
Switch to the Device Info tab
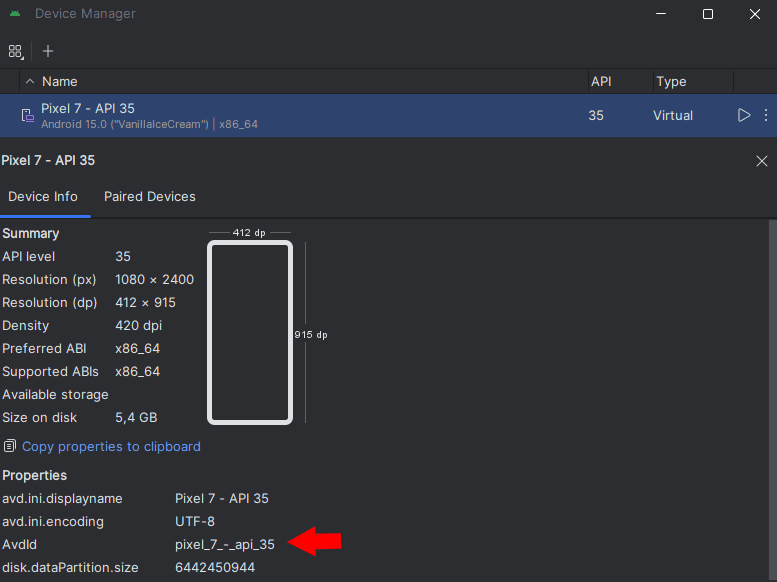(x=43, y=197)
